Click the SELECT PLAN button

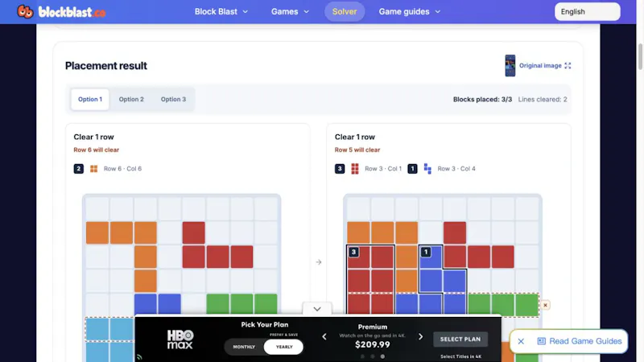(x=460, y=339)
